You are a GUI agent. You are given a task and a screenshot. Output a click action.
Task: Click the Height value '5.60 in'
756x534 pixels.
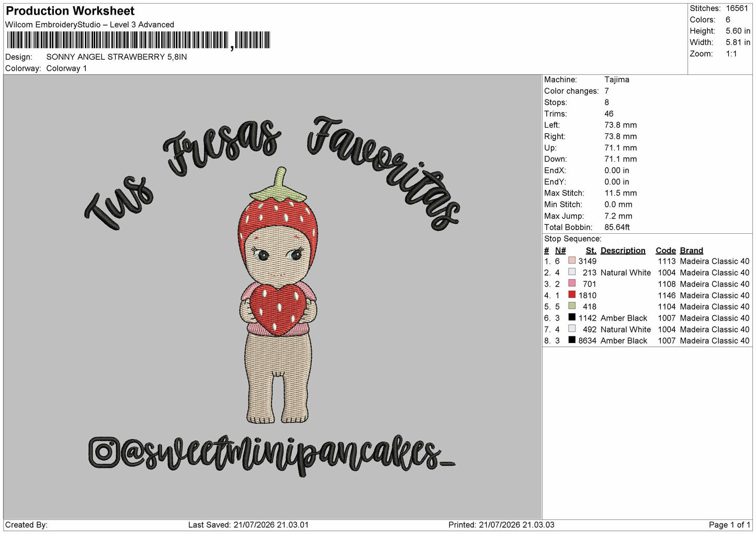click(x=738, y=31)
